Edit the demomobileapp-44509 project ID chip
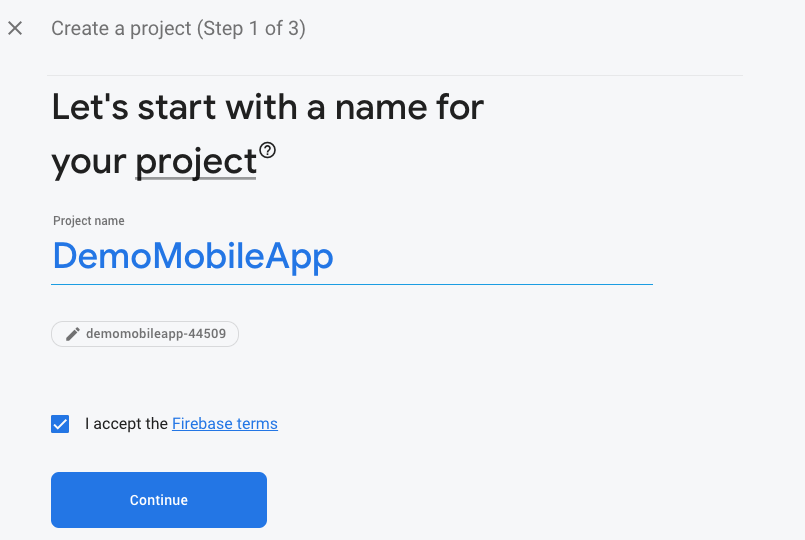 pyautogui.click(x=145, y=334)
